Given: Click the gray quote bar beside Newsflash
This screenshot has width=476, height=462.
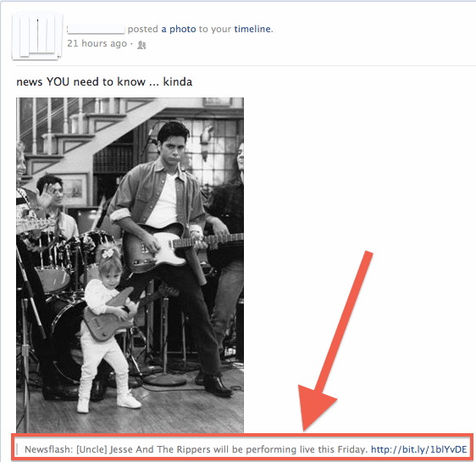Looking at the screenshot, I should (x=17, y=449).
